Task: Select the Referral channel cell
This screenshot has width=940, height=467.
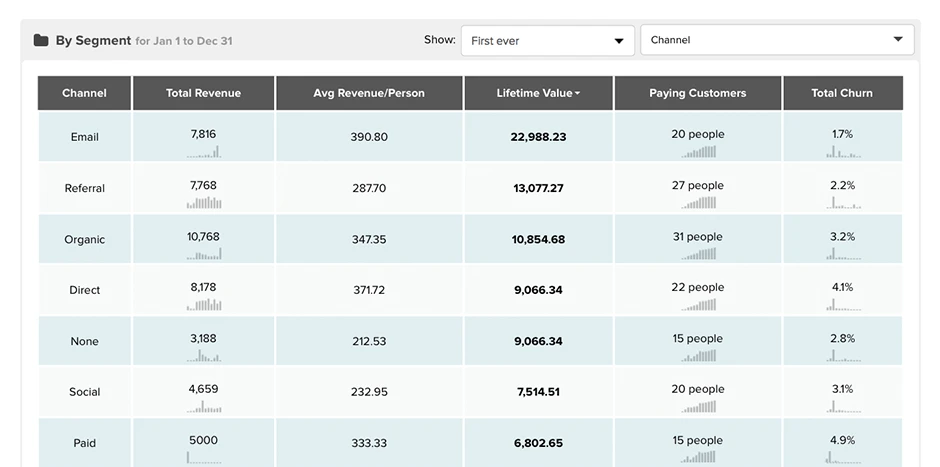Action: [x=85, y=188]
